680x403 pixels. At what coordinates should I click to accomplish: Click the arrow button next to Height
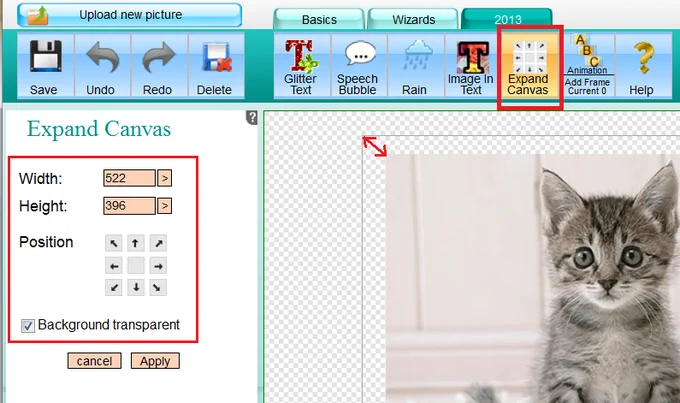click(x=164, y=206)
